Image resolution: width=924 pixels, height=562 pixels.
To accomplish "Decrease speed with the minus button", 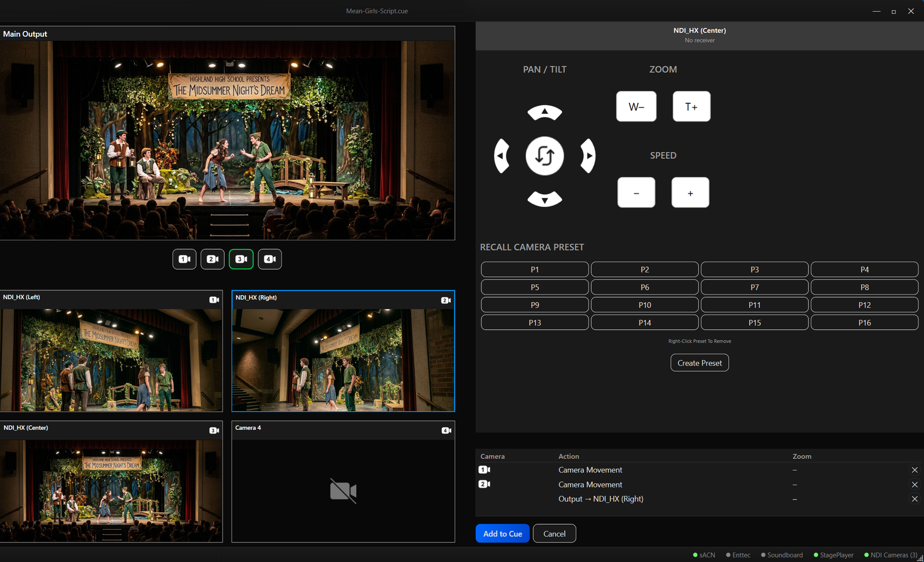I will click(636, 192).
